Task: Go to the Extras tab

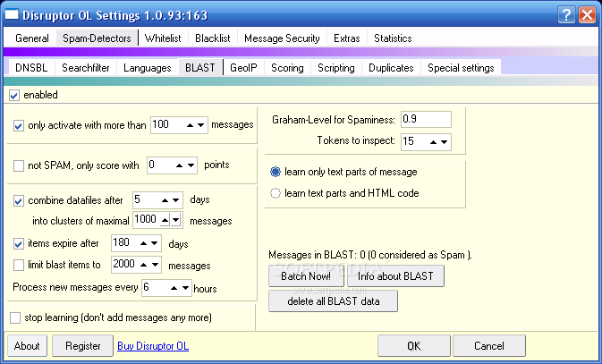Action: 347,38
